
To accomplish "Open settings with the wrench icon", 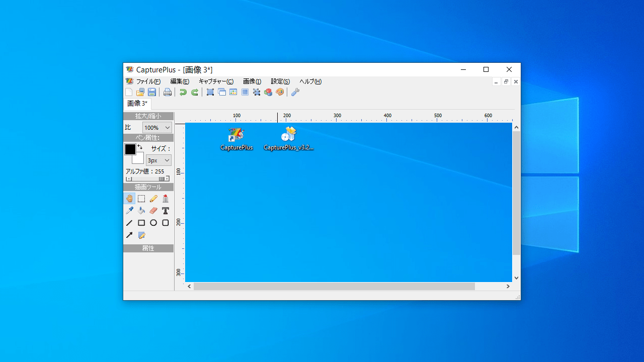I will [295, 92].
